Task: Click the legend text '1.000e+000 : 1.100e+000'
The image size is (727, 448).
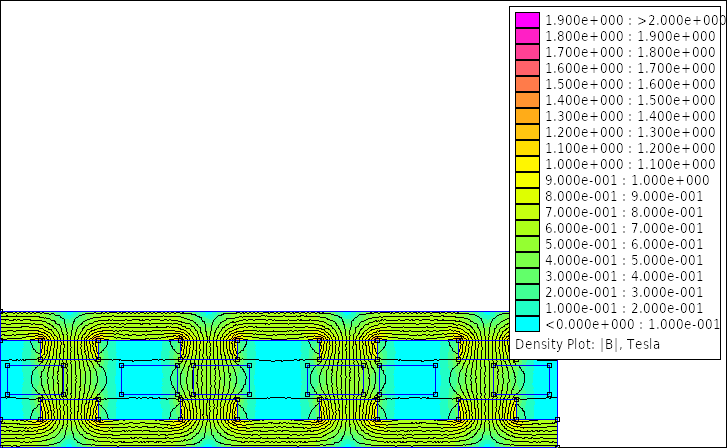Action: (x=630, y=164)
